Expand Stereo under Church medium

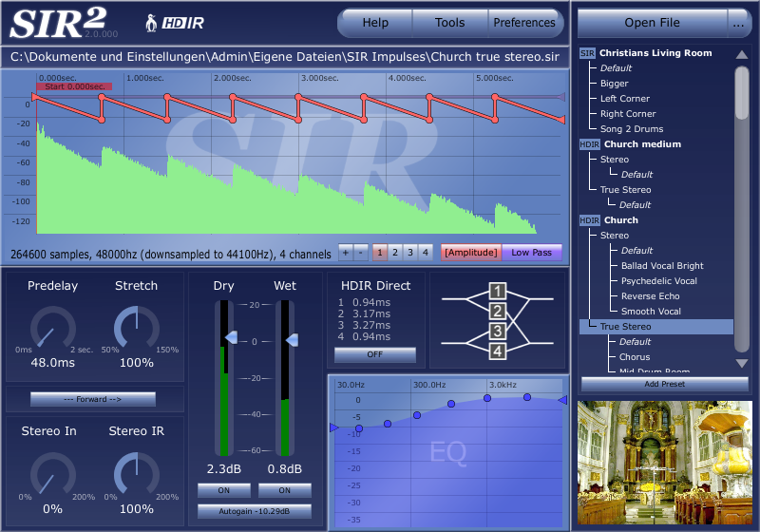coord(614,160)
